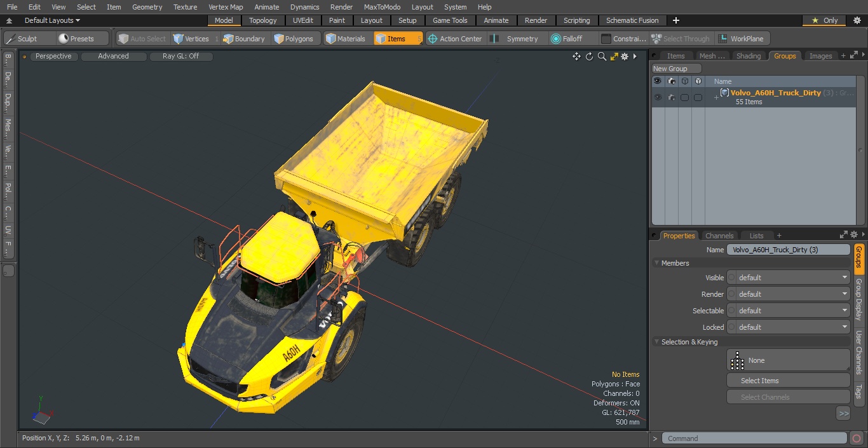
Task: Open the Action Center options
Action: click(456, 39)
